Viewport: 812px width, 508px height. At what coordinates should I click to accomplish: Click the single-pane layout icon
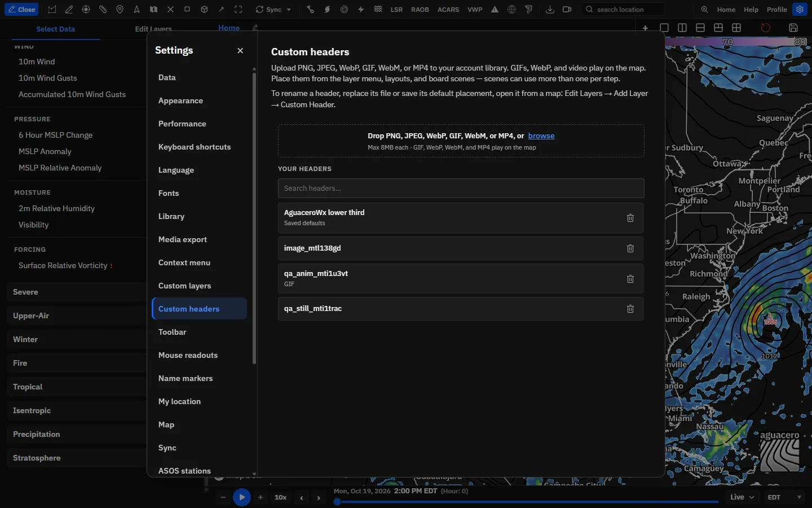click(664, 28)
